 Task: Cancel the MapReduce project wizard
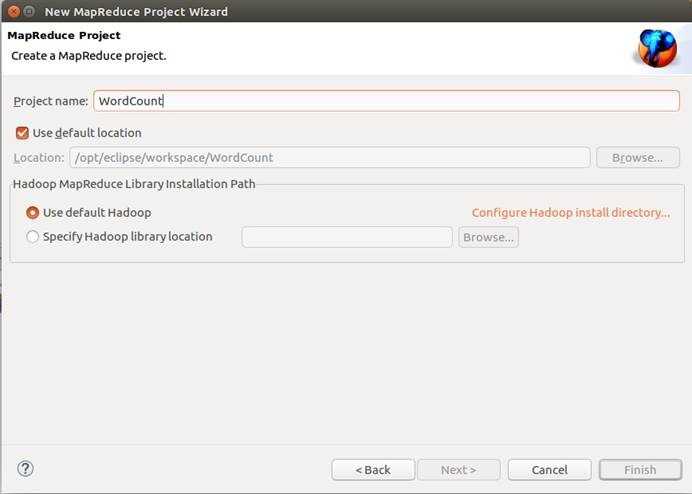point(549,469)
